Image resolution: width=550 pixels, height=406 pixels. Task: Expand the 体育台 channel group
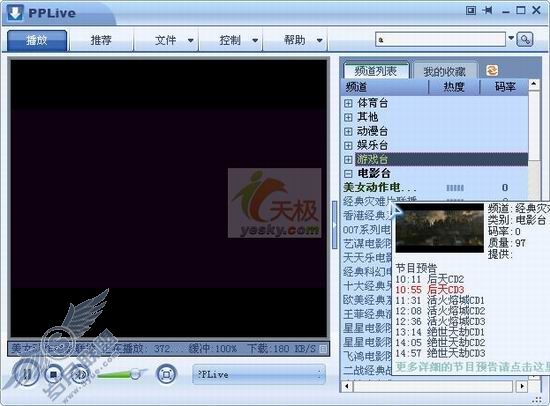point(348,103)
